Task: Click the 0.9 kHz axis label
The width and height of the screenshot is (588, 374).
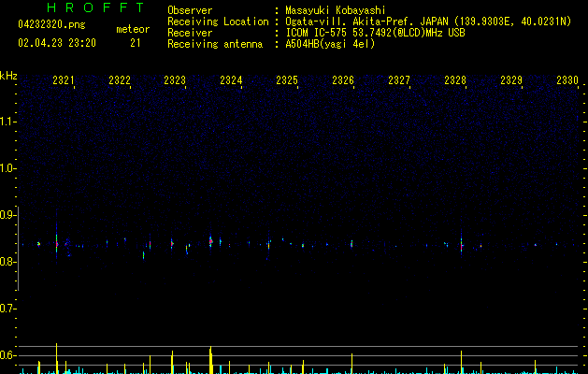Action: [x=7, y=215]
